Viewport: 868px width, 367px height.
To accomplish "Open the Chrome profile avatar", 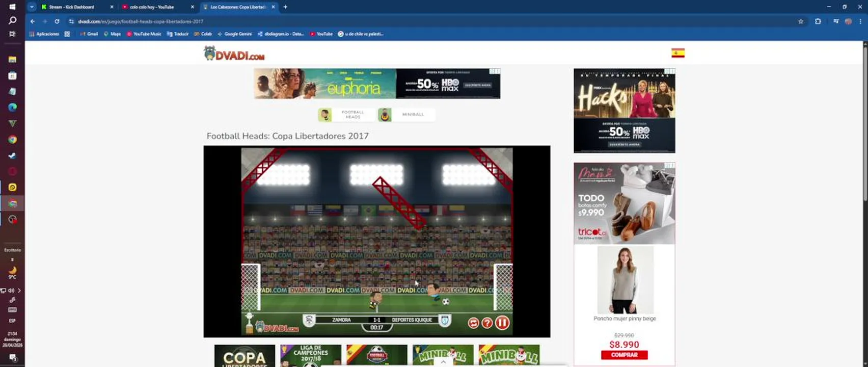I will pos(848,21).
